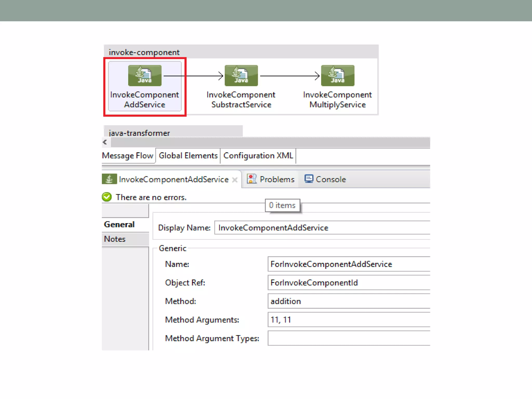This screenshot has width=532, height=399.
Task: Focus the Name field containing ForInvokeComponentAddService
Action: click(349, 264)
